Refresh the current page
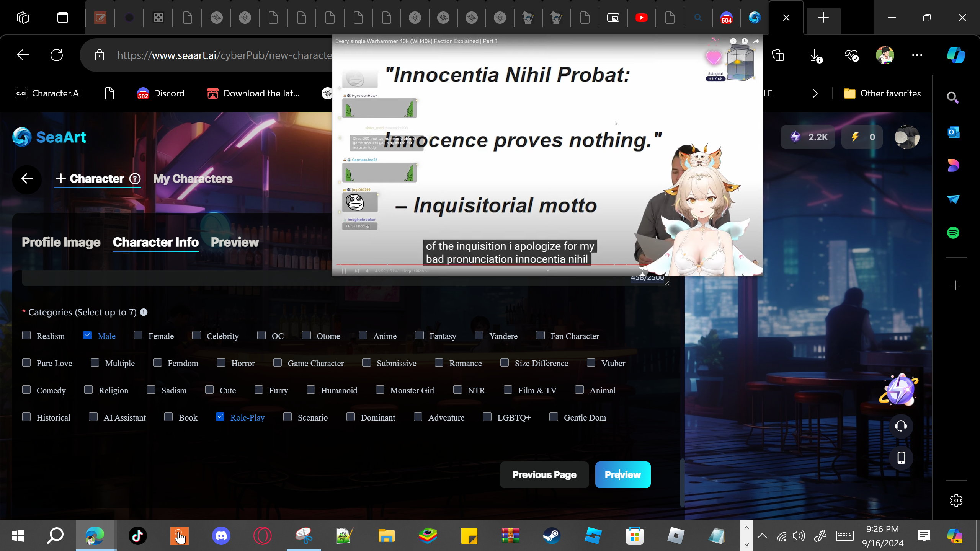Image resolution: width=980 pixels, height=551 pixels. [x=57, y=55]
